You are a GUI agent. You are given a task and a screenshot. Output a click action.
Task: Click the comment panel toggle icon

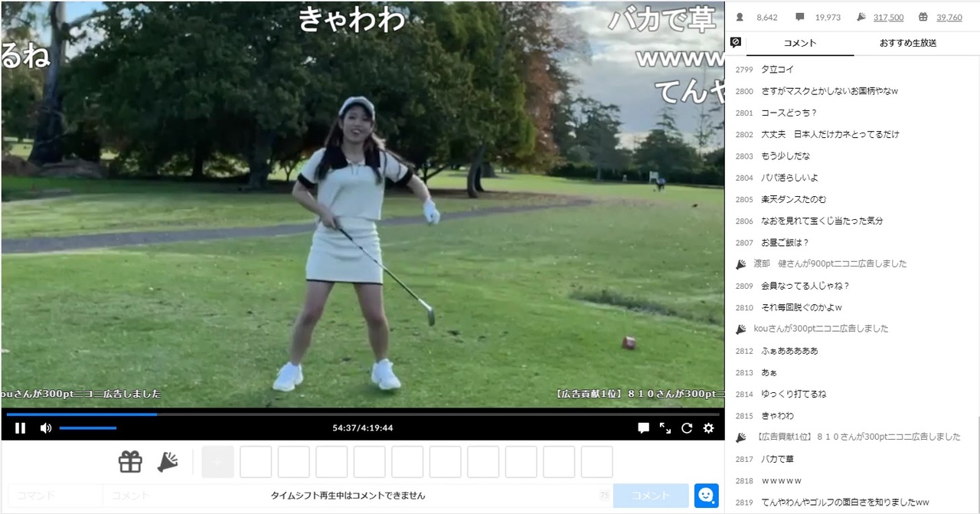pyautogui.click(x=736, y=43)
